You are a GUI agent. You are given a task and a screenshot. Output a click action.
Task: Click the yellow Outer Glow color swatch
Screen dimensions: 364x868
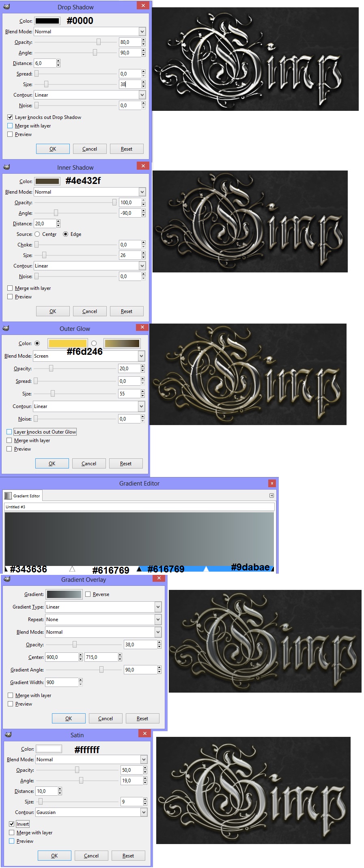click(68, 343)
